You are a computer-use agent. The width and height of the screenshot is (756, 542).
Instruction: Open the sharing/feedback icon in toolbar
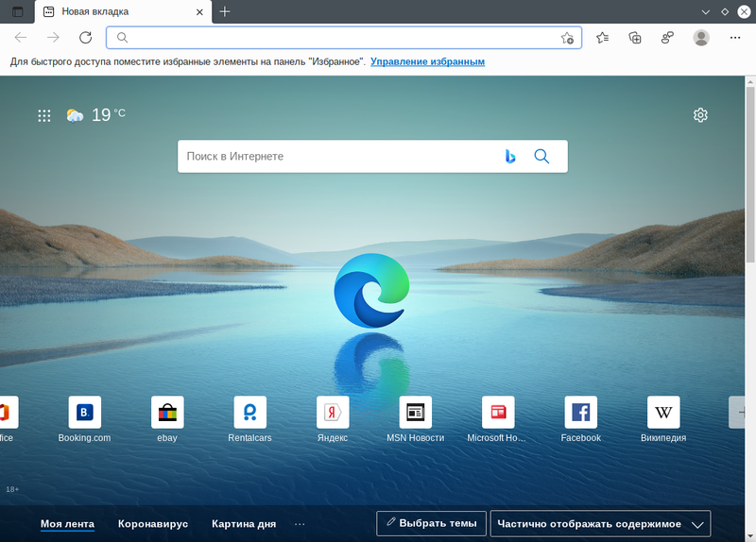click(x=667, y=38)
